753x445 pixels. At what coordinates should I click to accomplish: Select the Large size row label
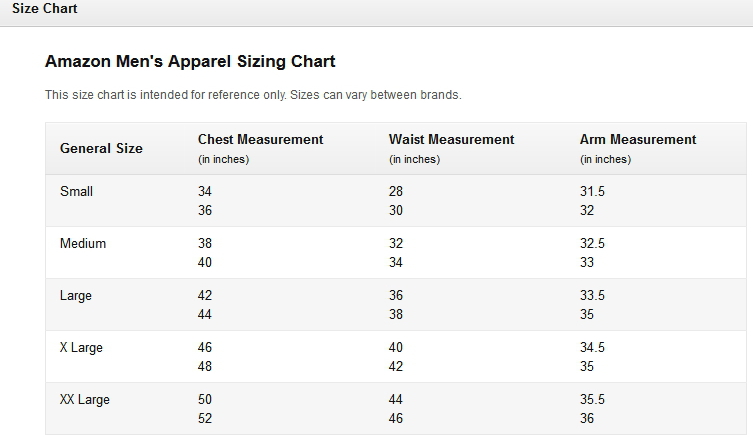(x=76, y=296)
